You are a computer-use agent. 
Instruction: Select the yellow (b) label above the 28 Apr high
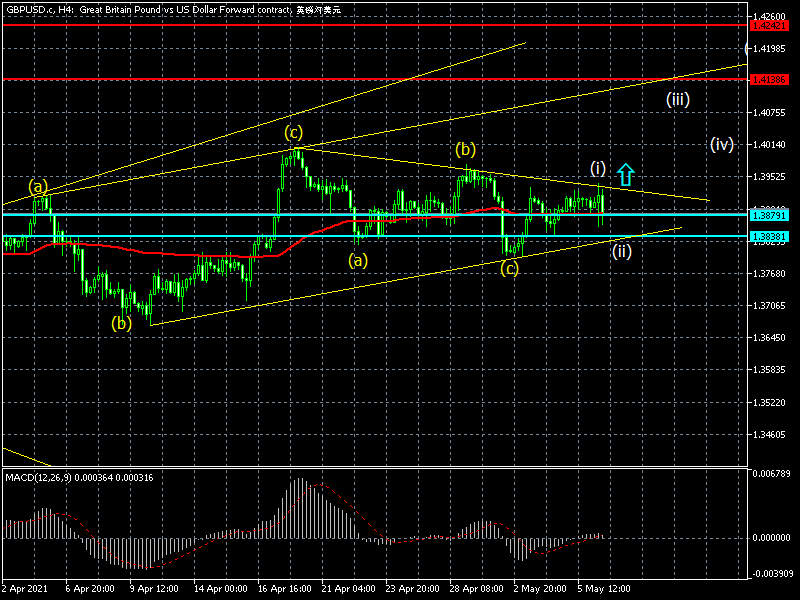465,149
